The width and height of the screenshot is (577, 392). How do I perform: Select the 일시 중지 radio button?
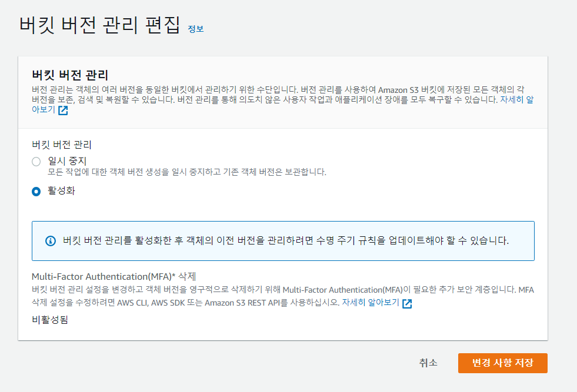pos(36,162)
